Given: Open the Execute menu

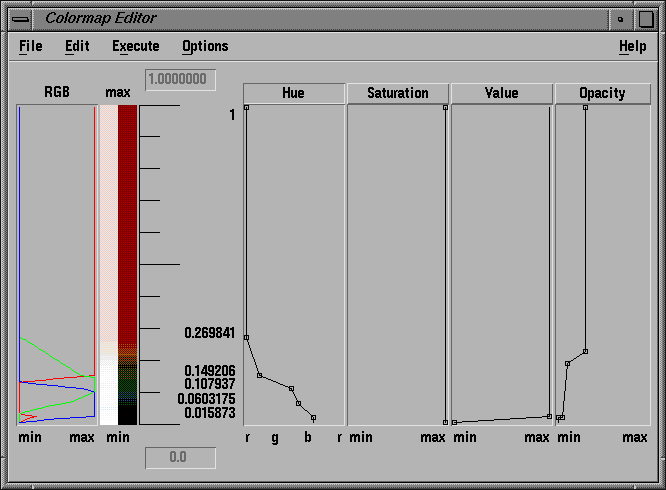Looking at the screenshot, I should coord(135,46).
